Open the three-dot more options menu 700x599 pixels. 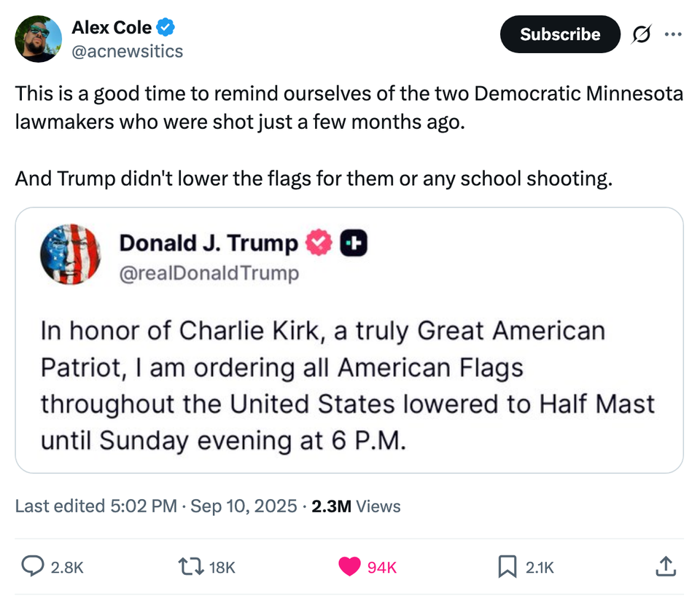[674, 34]
